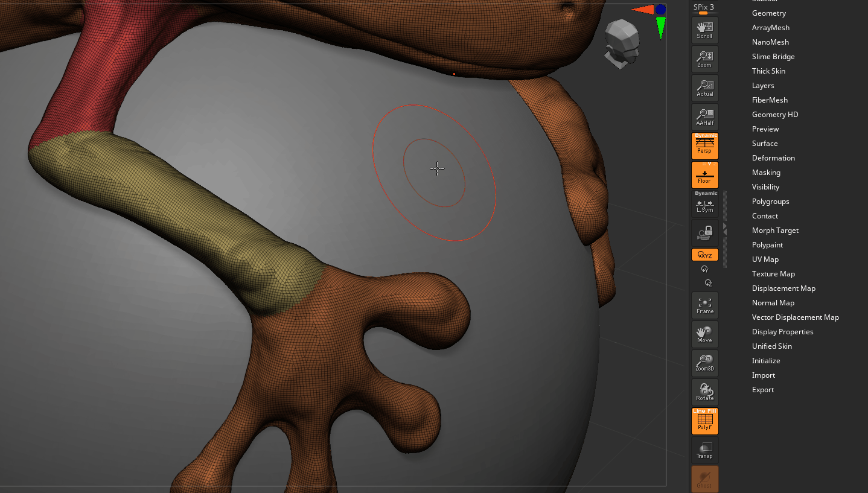Open the Initialize section
The width and height of the screenshot is (868, 493).
pyautogui.click(x=766, y=361)
